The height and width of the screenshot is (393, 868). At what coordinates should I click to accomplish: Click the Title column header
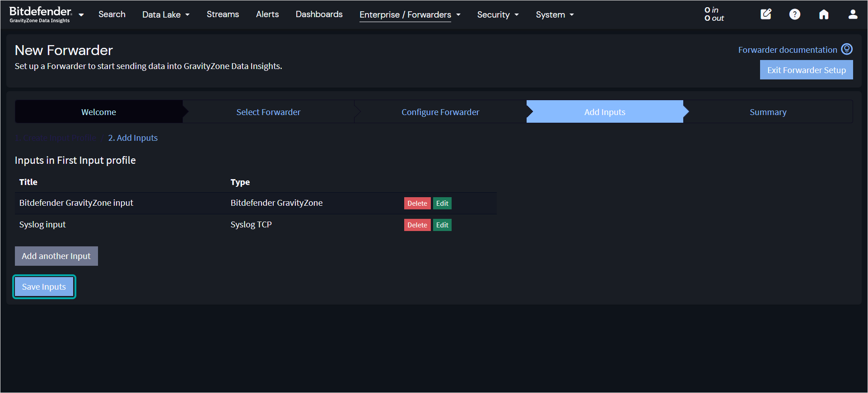(x=28, y=182)
